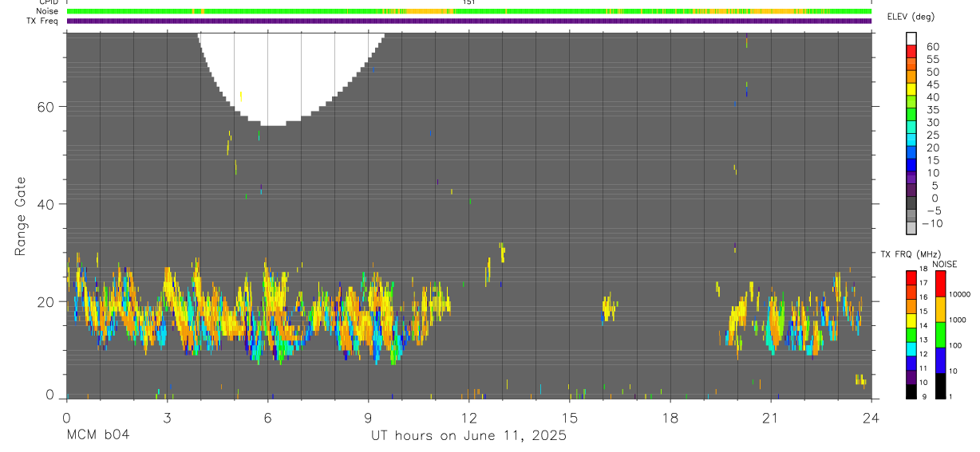Click the white top elevation colorbar cell

pyautogui.click(x=911, y=38)
